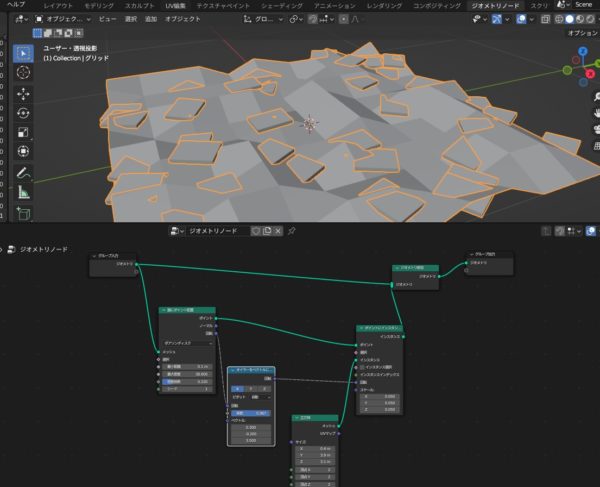The width and height of the screenshot is (600, 487).
Task: Enable インスタンス選択 checkbox in instance node
Action: tap(362, 368)
